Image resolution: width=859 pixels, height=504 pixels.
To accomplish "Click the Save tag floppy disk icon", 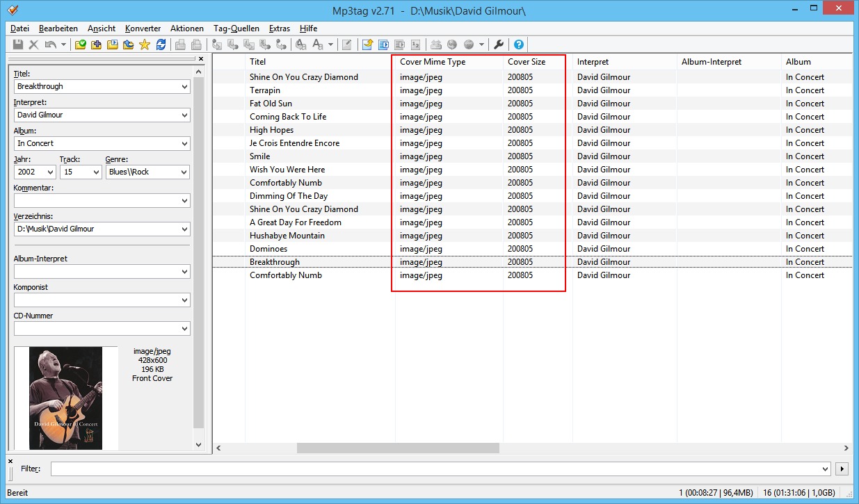I will 18,44.
